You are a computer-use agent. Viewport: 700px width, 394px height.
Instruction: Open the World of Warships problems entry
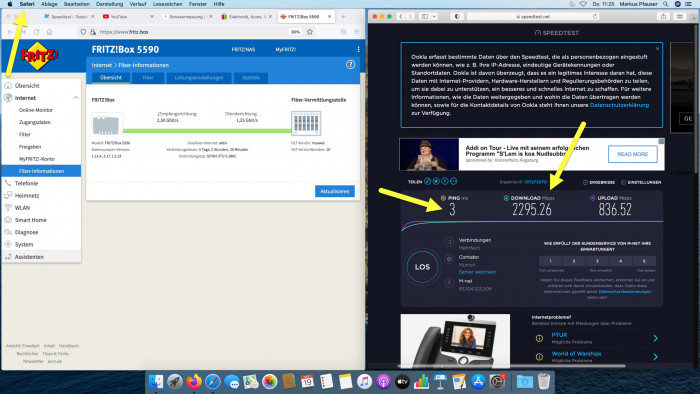pos(597,357)
